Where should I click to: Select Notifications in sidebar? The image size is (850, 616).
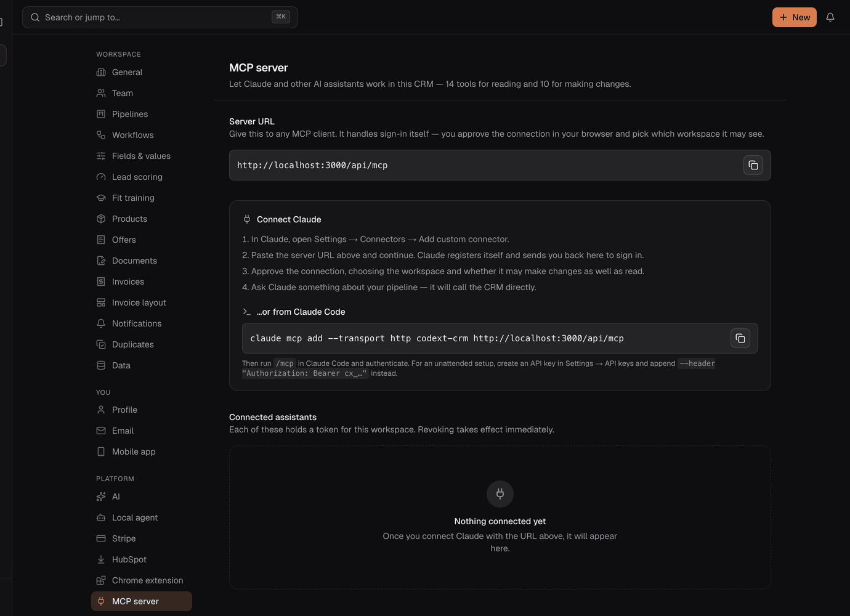click(141, 323)
